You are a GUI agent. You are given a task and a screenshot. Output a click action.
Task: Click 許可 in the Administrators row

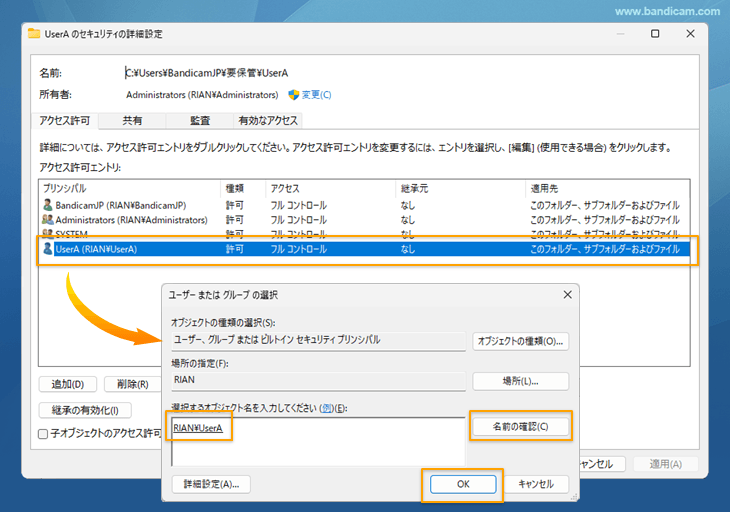[x=235, y=220]
